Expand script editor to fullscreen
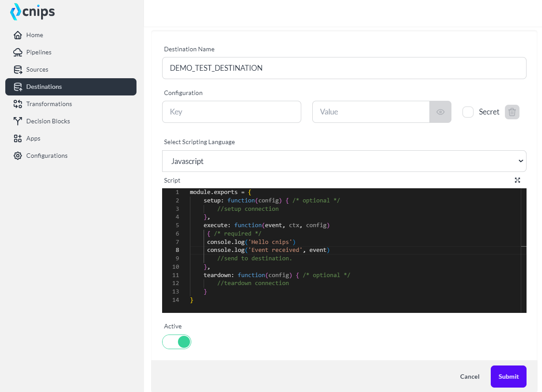Screen dimensions: 542x392 tap(517, 180)
